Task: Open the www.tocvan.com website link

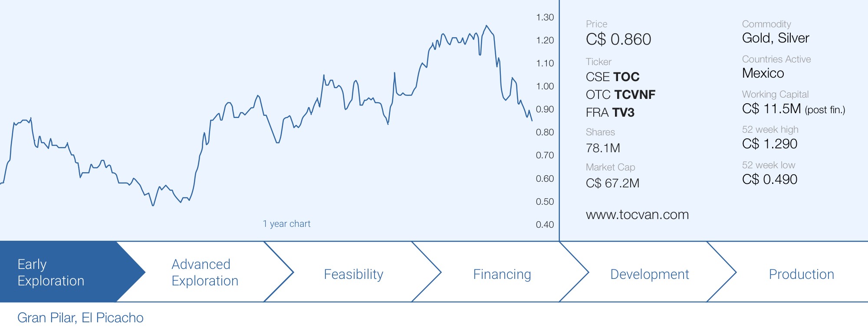Action: coord(637,215)
